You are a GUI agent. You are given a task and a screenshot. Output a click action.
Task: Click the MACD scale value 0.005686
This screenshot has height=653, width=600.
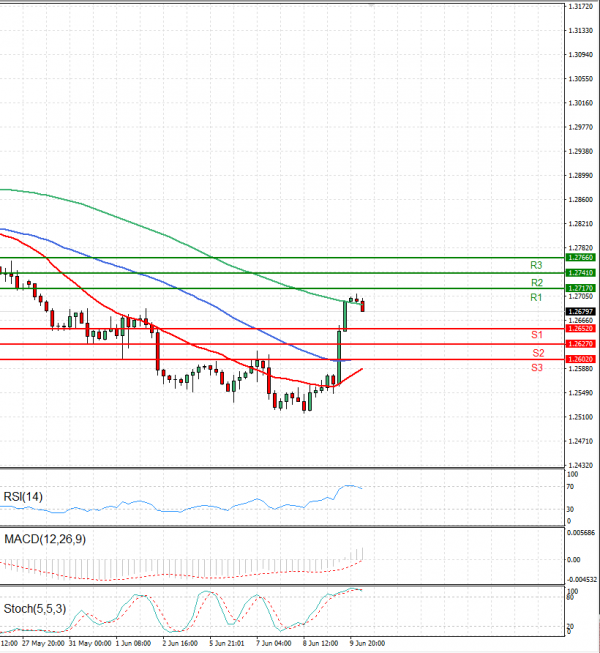point(580,533)
